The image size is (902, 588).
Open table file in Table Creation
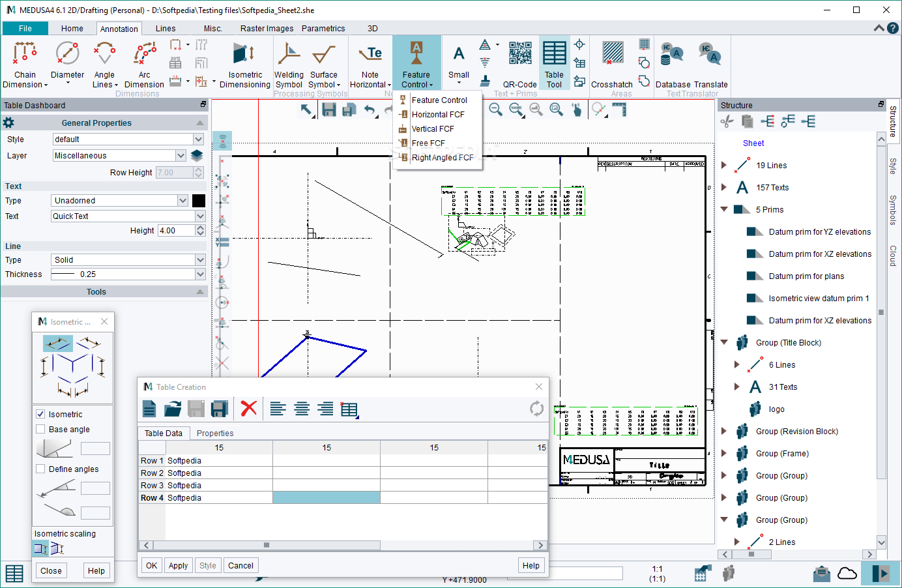[173, 409]
